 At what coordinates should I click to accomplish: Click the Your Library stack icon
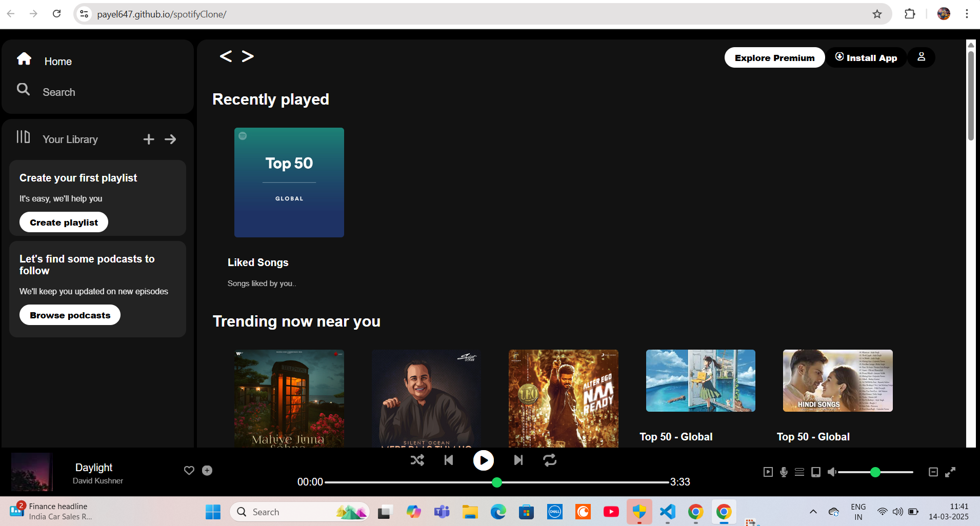23,137
